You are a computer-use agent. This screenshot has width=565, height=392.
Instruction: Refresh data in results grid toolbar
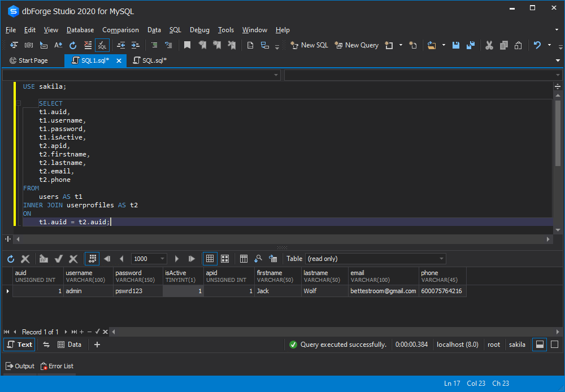(11, 259)
